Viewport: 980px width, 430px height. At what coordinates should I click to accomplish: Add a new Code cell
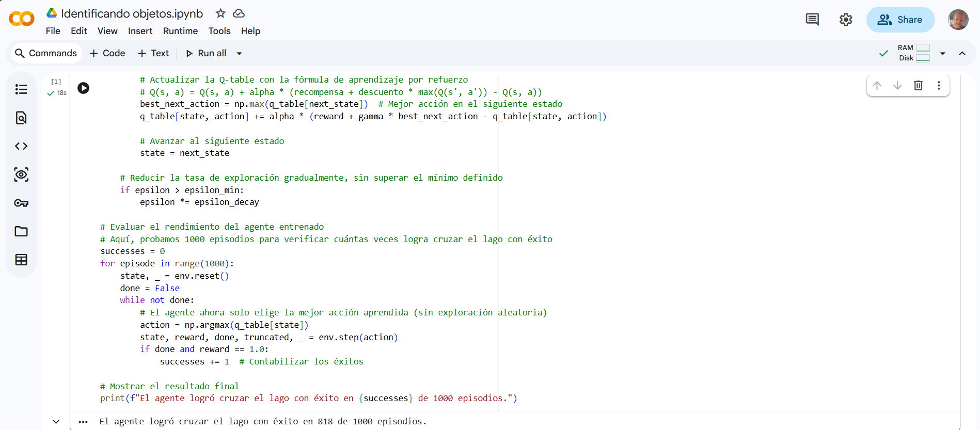[x=107, y=53]
